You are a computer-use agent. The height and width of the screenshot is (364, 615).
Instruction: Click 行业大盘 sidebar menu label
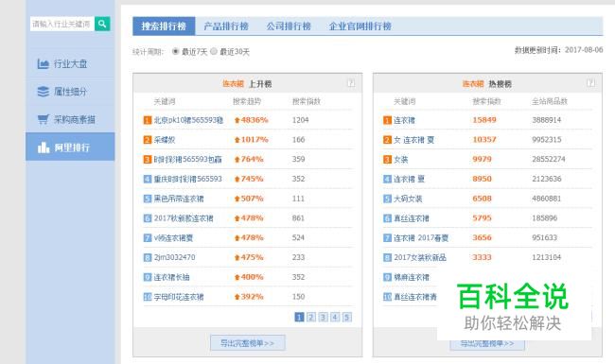coord(71,64)
